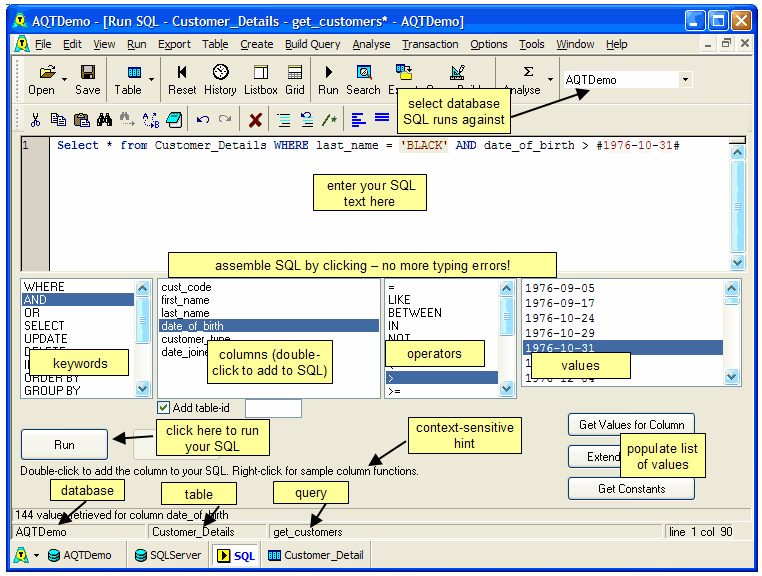The image size is (762, 576).
Task: Undo the last edit
Action: 203,119
